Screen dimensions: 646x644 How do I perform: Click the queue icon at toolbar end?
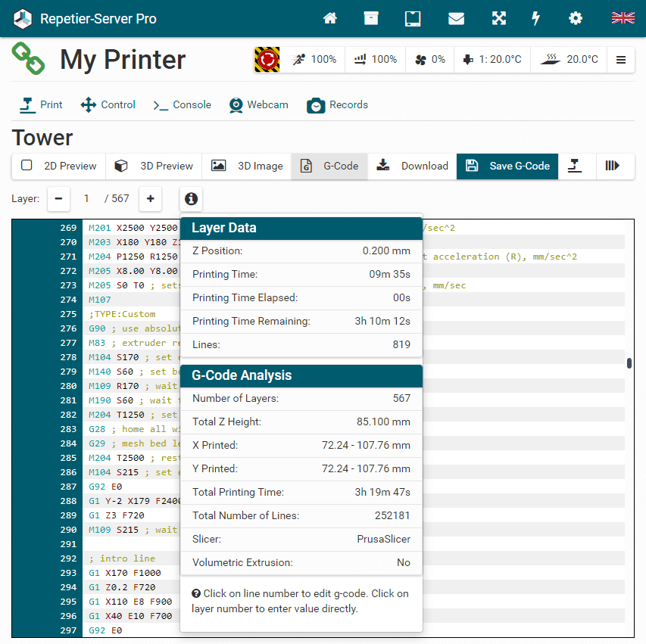[613, 166]
